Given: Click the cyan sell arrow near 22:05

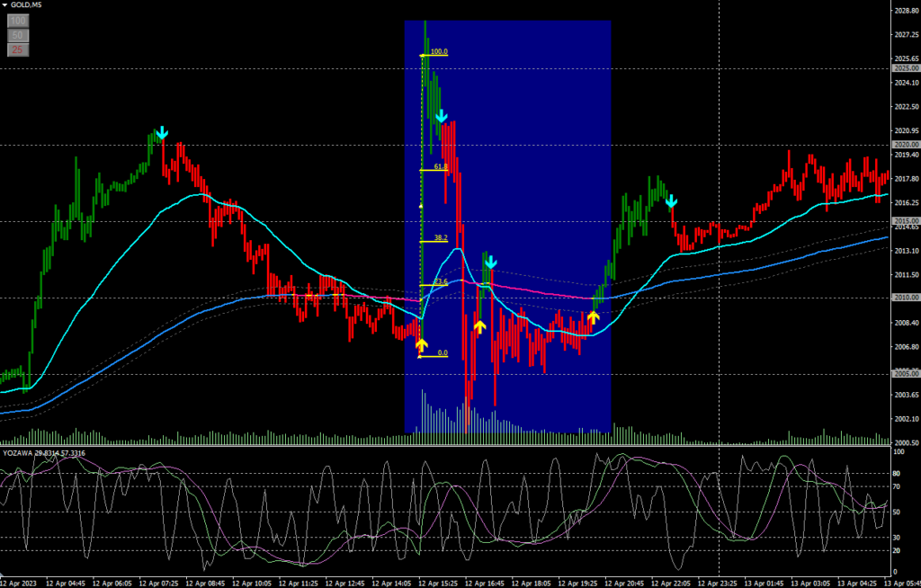Looking at the screenshot, I should [x=671, y=202].
